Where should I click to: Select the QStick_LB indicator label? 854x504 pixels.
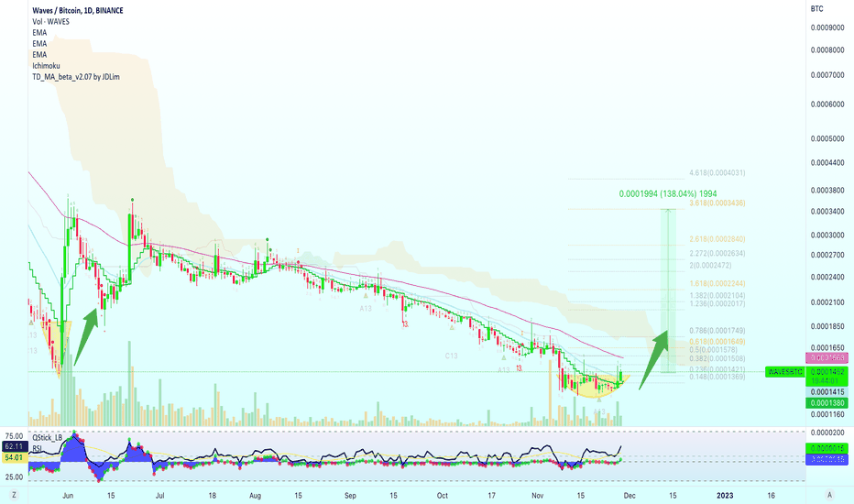coord(47,437)
